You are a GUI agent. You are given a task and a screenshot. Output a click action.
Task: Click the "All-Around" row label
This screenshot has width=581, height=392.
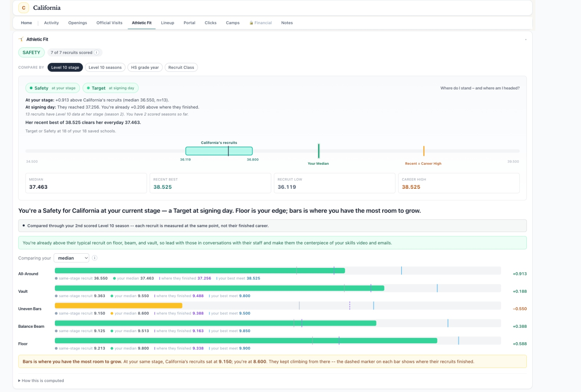(x=28, y=274)
